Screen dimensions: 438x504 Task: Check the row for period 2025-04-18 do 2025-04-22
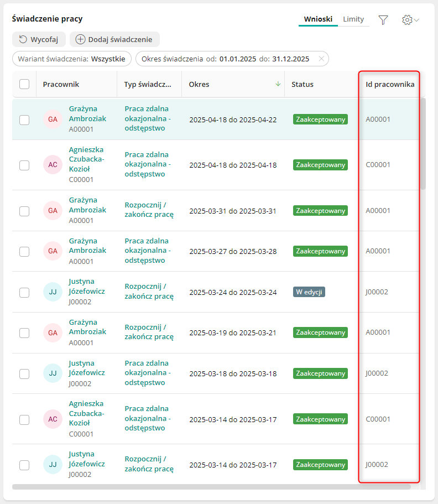(x=24, y=120)
